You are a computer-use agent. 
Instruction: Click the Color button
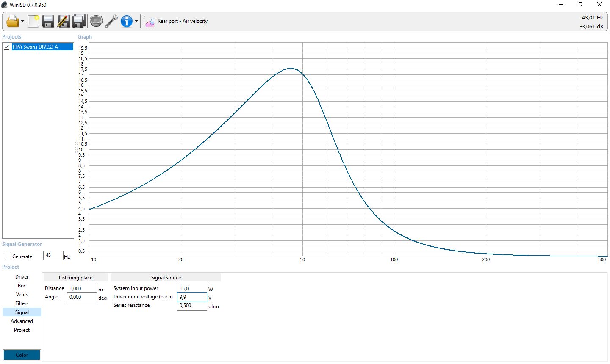pos(22,355)
